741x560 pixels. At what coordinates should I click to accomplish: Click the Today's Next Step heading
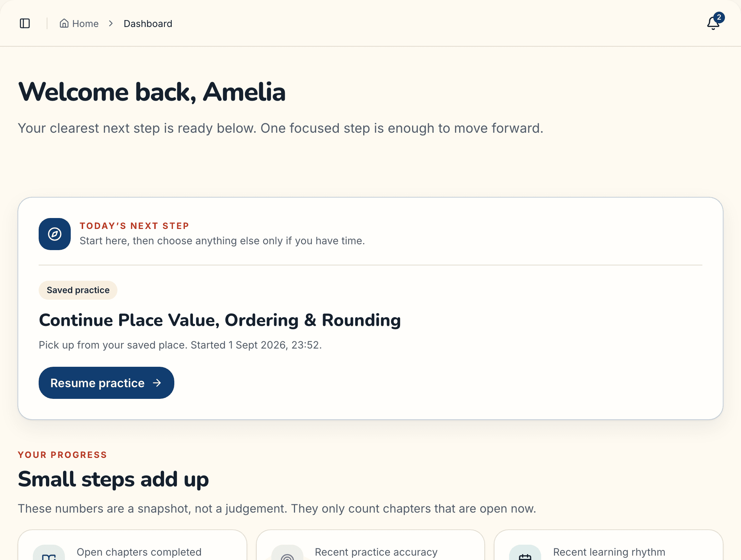(x=134, y=226)
